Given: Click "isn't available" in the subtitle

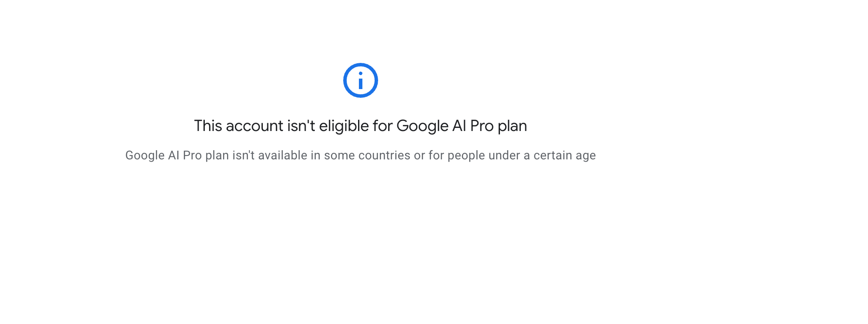Looking at the screenshot, I should point(270,155).
